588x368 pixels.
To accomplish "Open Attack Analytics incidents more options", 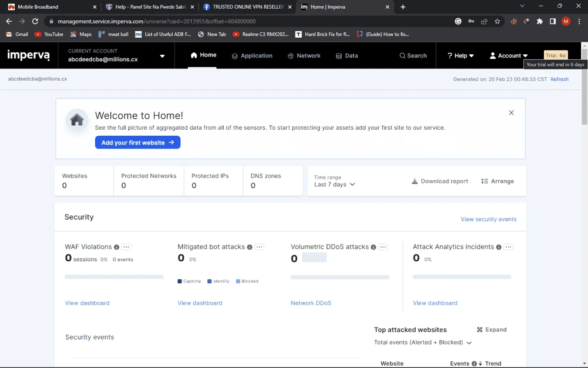I will pyautogui.click(x=508, y=247).
